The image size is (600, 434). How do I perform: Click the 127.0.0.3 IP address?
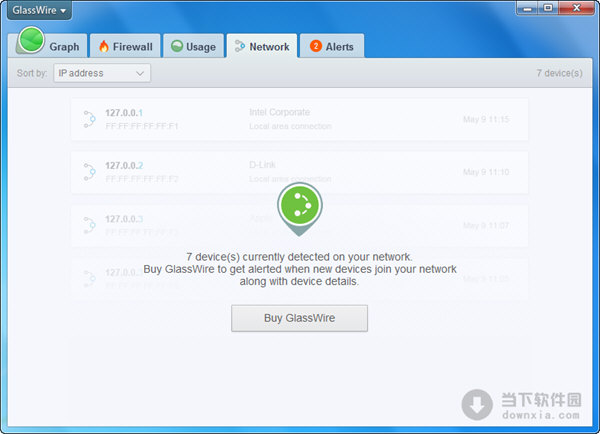(x=124, y=219)
